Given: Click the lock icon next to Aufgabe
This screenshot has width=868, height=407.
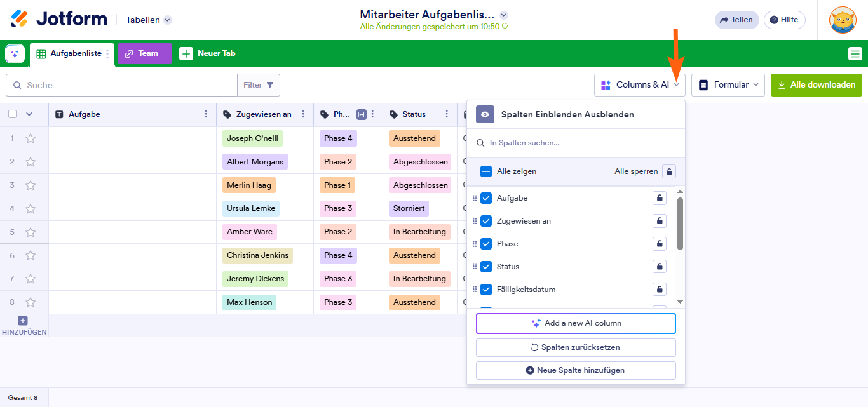Looking at the screenshot, I should pyautogui.click(x=660, y=198).
